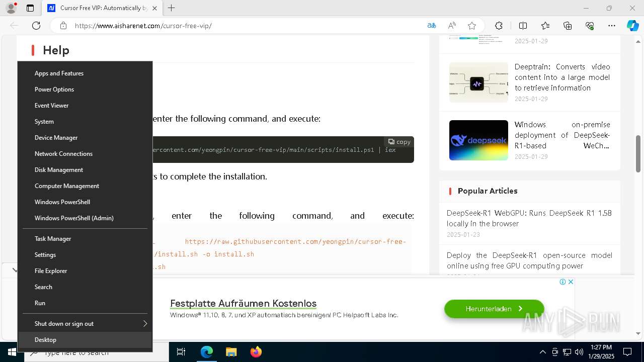The image size is (644, 362).
Task: Select Power Options menu entry
Action: click(85, 89)
